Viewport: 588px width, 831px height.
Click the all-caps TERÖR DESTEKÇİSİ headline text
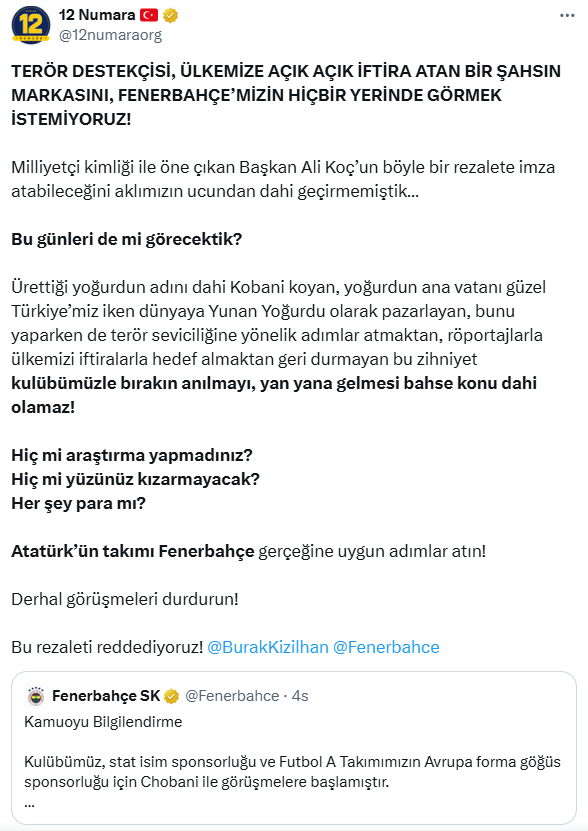286,95
